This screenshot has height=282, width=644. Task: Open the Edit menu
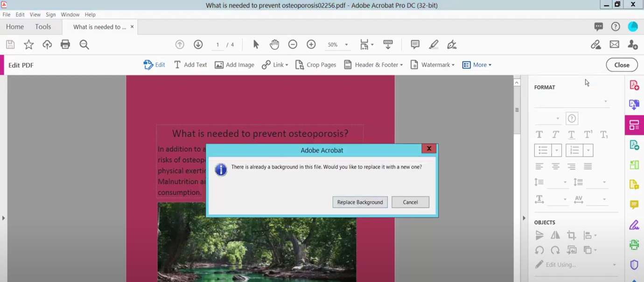[x=20, y=14]
